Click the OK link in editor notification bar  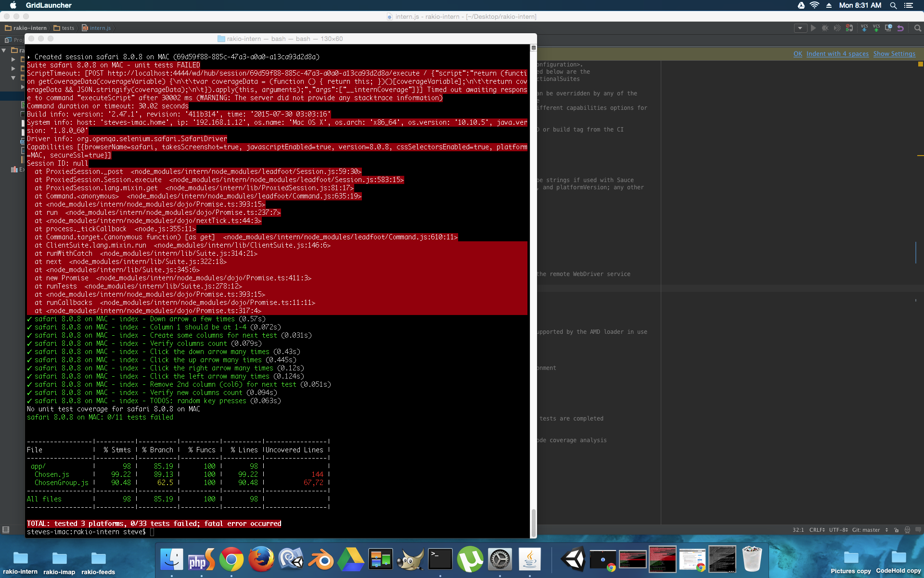[798, 54]
